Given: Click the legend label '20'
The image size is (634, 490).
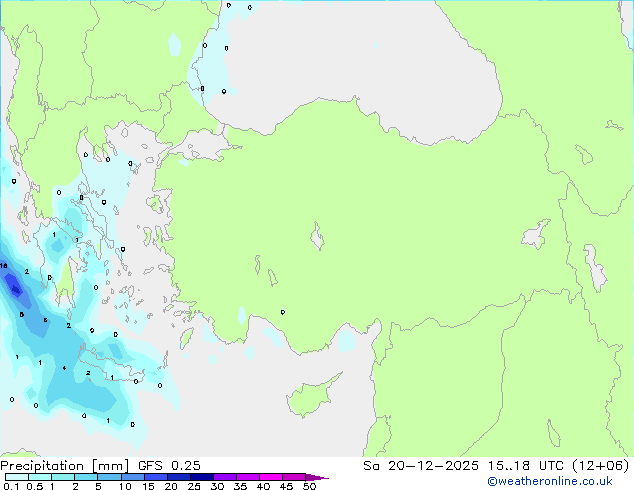Looking at the screenshot, I should click(x=171, y=486).
